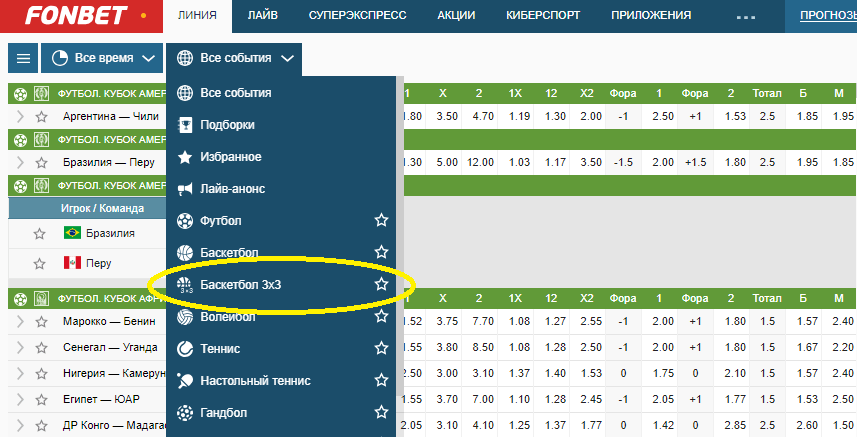Click the megaphone icon beside Лайв-анонс
Image resolution: width=857 pixels, height=437 pixels.
(x=185, y=189)
